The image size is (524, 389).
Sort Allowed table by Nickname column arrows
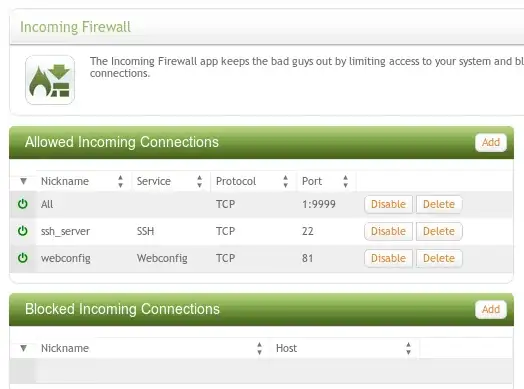(120, 181)
